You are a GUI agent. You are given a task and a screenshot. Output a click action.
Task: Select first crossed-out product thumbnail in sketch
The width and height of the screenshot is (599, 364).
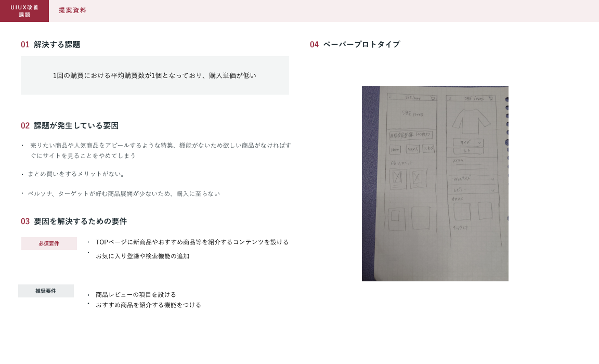click(398, 178)
